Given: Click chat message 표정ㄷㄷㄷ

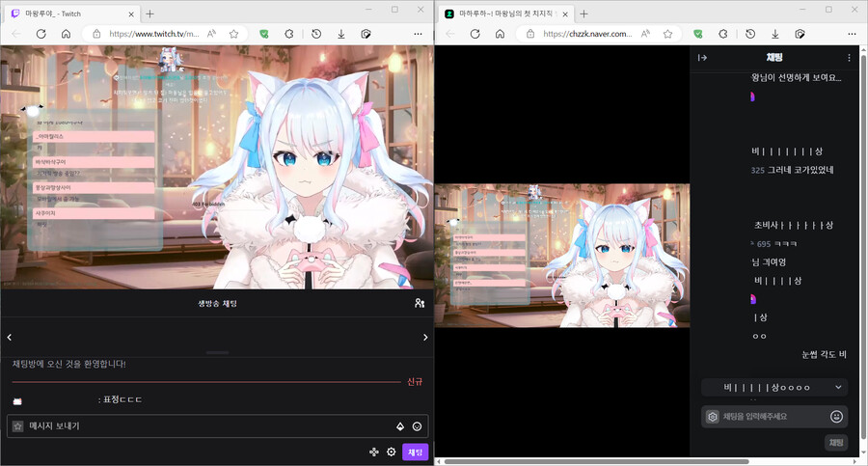Looking at the screenshot, I should point(122,399).
